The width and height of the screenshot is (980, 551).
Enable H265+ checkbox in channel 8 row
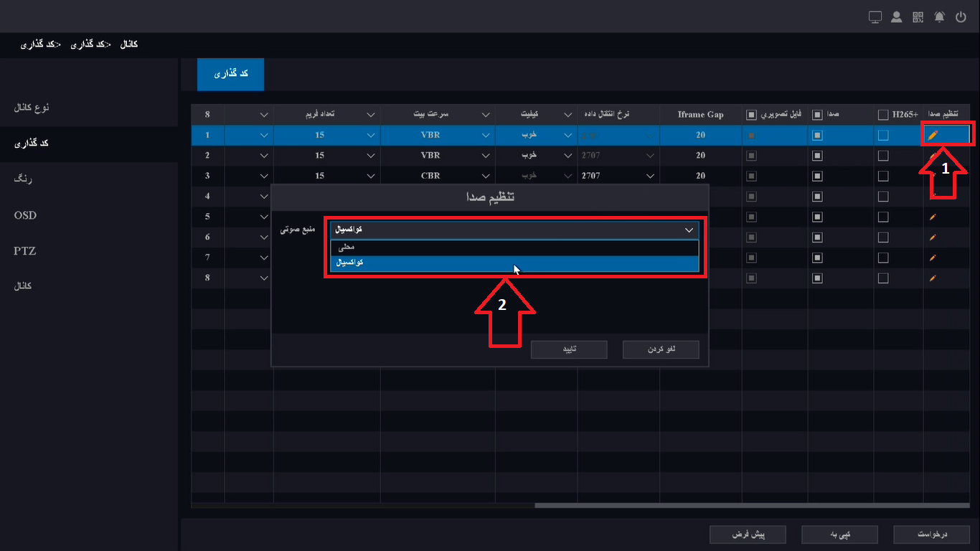883,278
